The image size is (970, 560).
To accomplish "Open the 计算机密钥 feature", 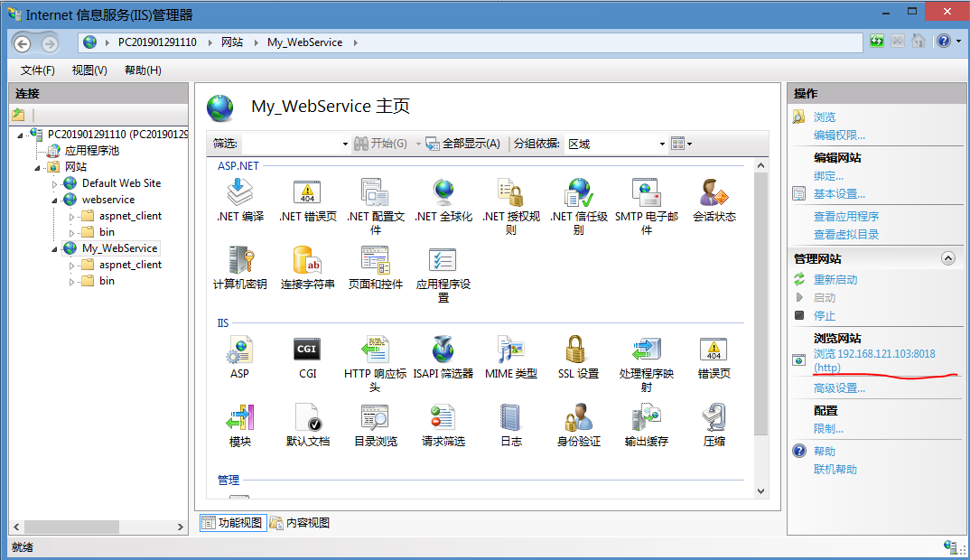I will pos(240,268).
